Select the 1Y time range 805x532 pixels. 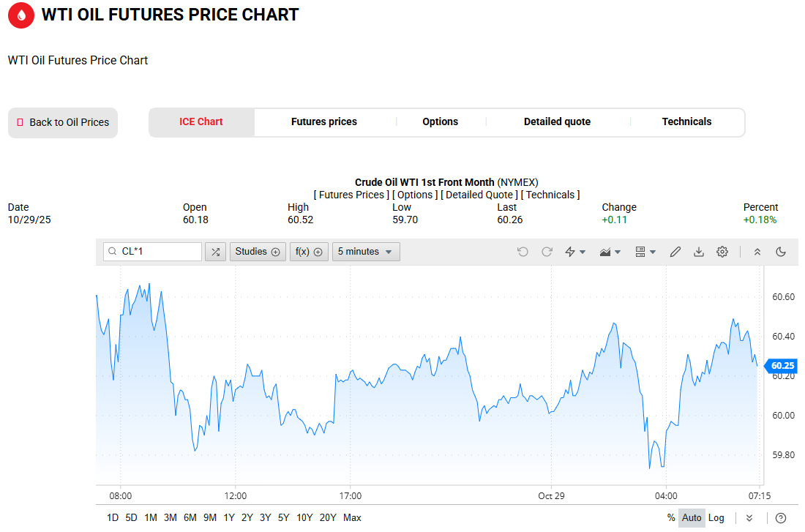pyautogui.click(x=229, y=518)
